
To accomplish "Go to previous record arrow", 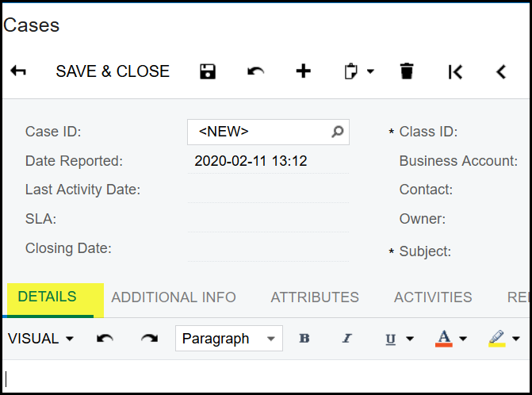I will click(501, 71).
